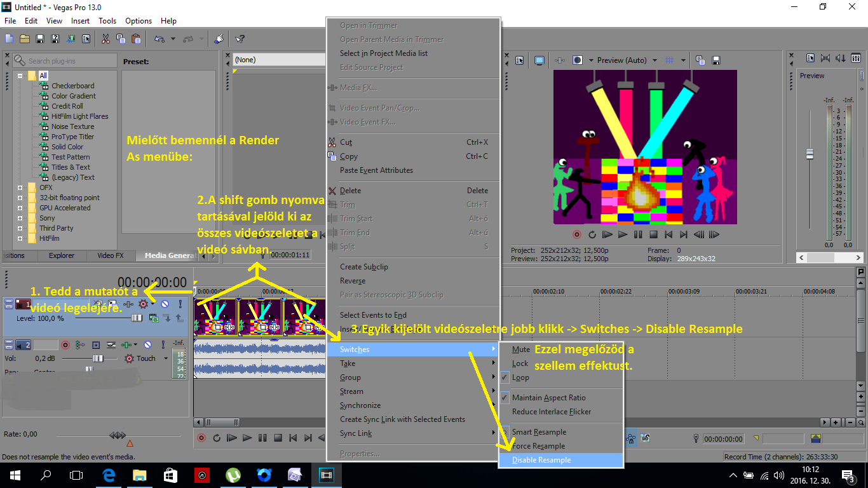Screen dimensions: 868x488
Task: Click the Windows Start button
Action: [15, 475]
